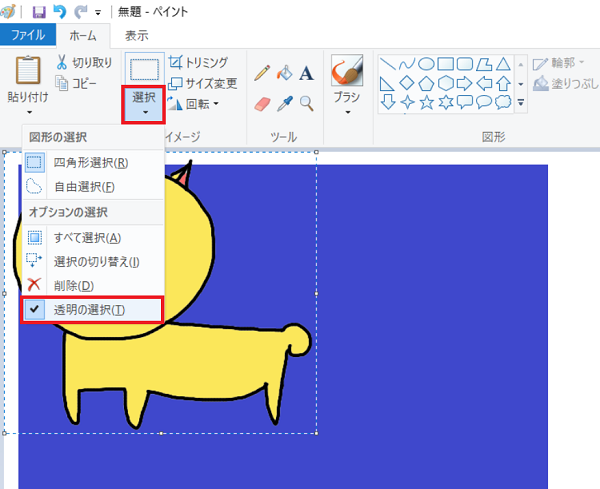This screenshot has width=600, height=489.
Task: Select the Eraser tool
Action: click(262, 104)
